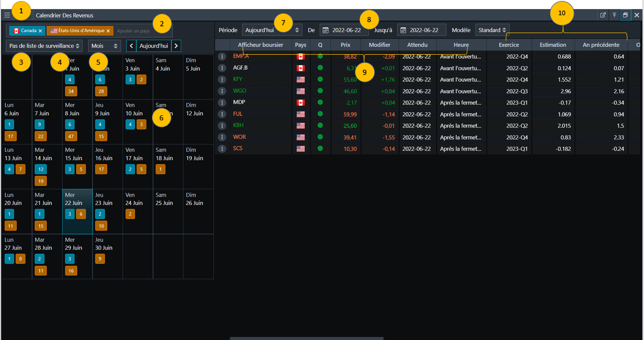Viewport: 644px width, 340px height.
Task: Open the Mois view dropdown
Action: (104, 46)
